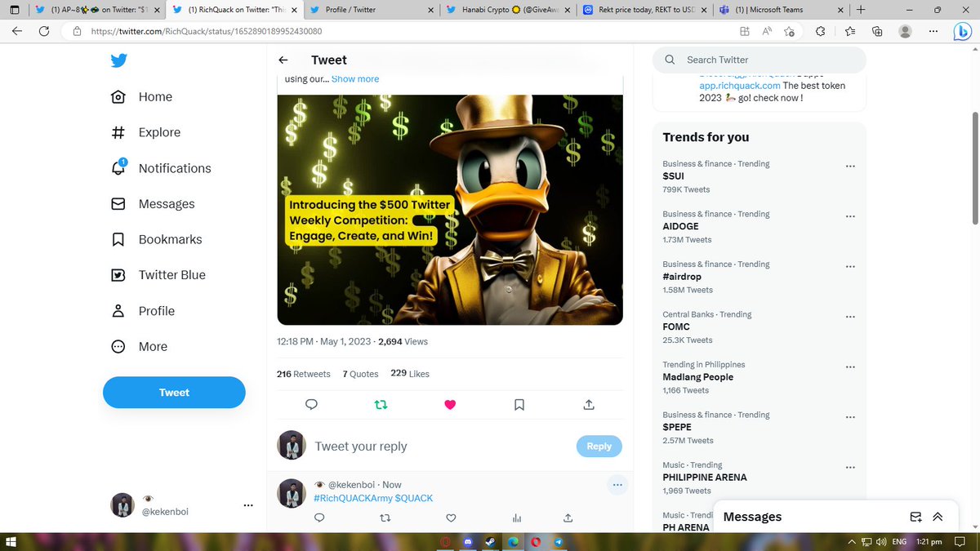Click the address bar URL

coord(207,31)
